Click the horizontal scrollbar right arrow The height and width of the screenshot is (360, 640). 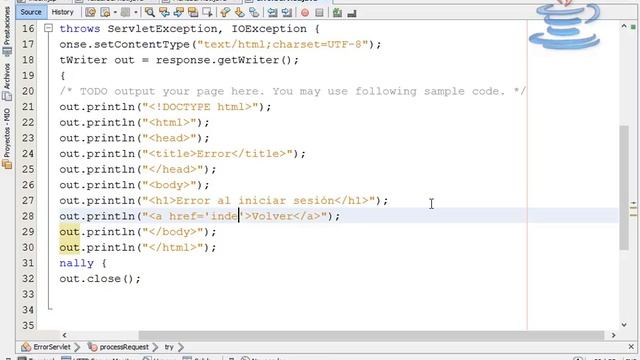click(613, 335)
